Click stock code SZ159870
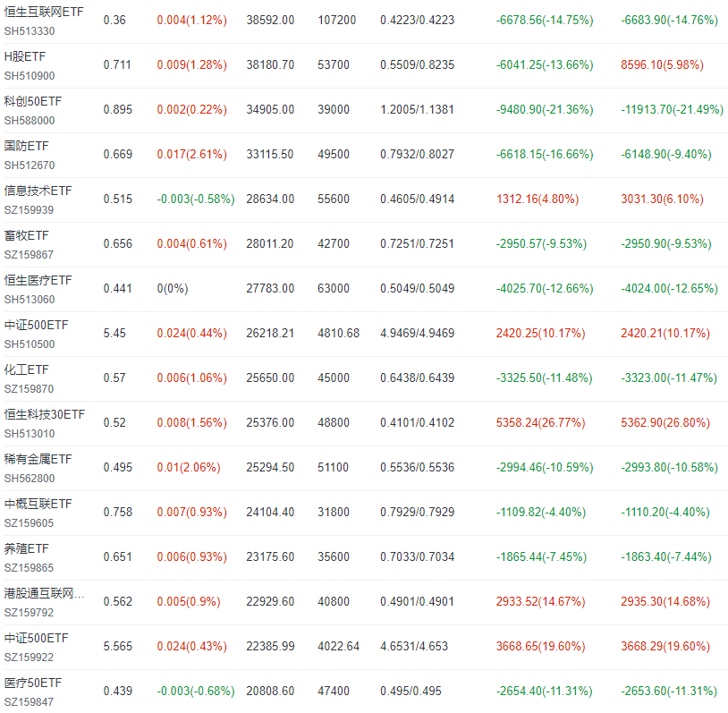Screen dimensions: 728x713 click(29, 389)
